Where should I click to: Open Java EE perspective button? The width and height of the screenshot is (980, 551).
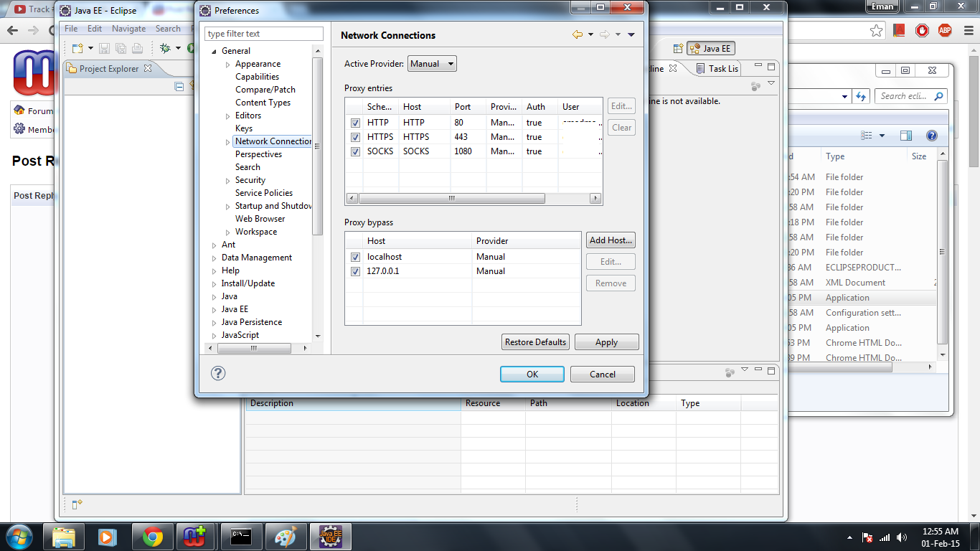[x=710, y=49]
